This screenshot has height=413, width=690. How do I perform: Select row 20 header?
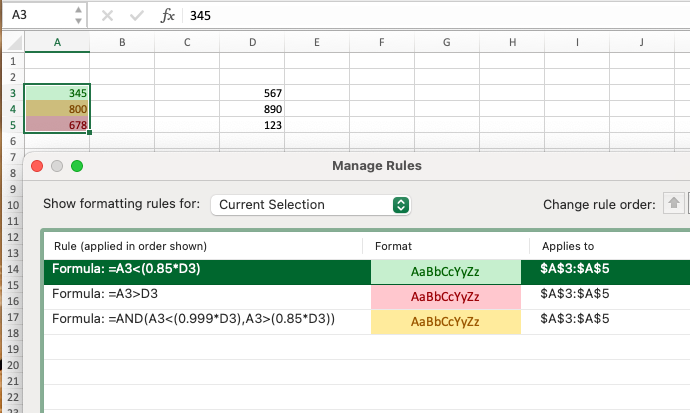[x=13, y=365]
